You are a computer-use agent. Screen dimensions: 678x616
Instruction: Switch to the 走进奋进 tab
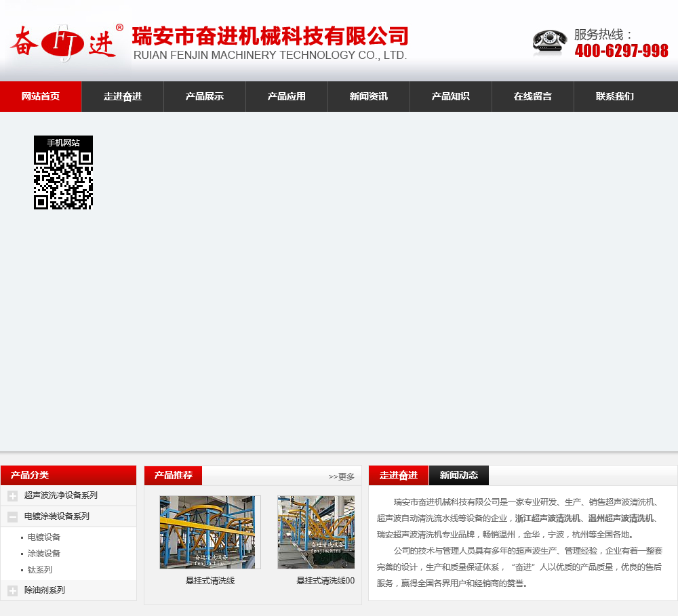coord(399,476)
